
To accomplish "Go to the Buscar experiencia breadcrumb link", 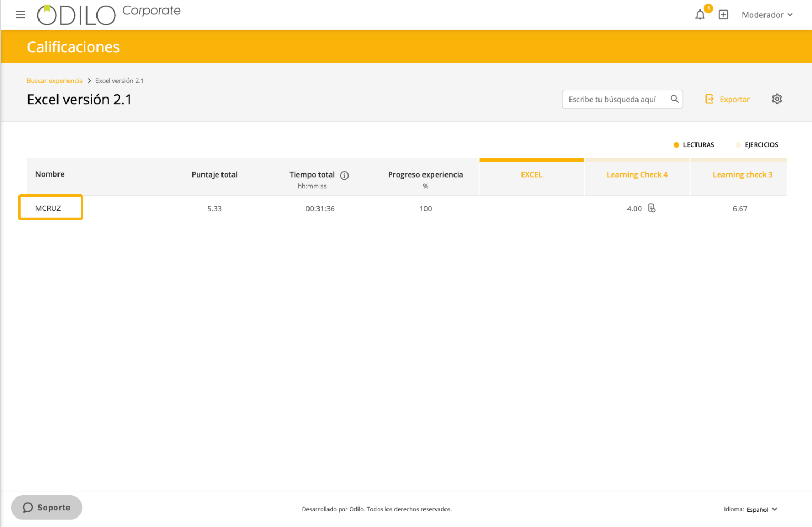I will coord(55,81).
